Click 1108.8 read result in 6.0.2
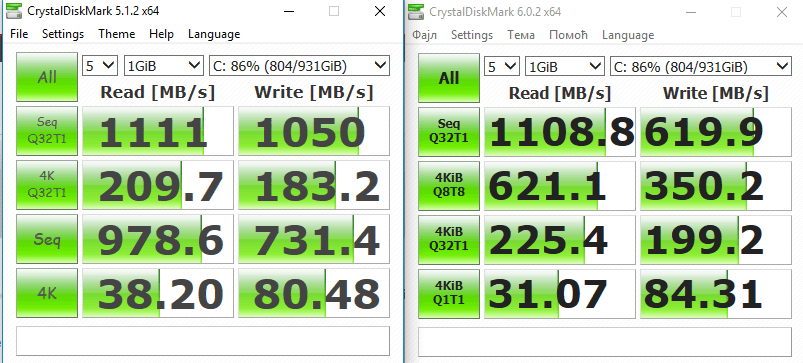The width and height of the screenshot is (803, 363). point(560,132)
